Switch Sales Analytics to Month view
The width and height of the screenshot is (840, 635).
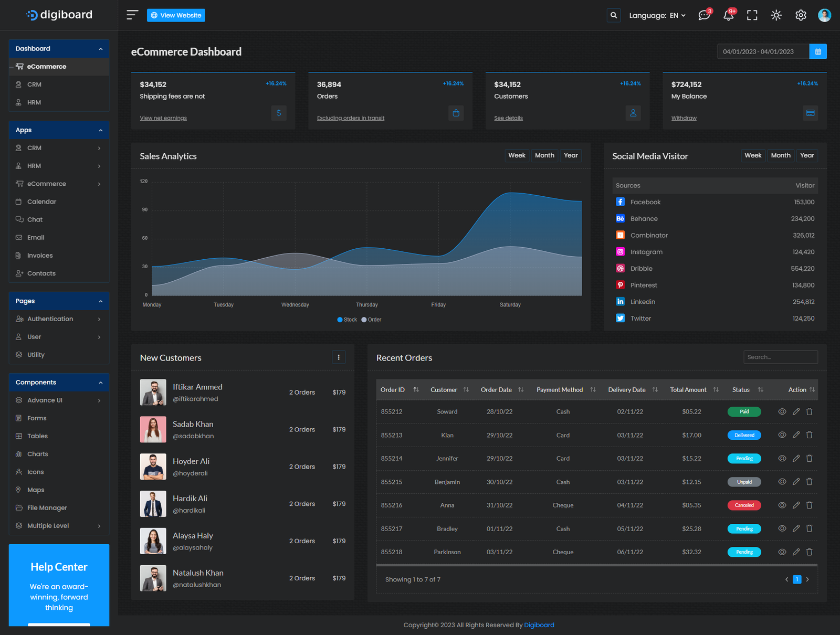point(544,155)
